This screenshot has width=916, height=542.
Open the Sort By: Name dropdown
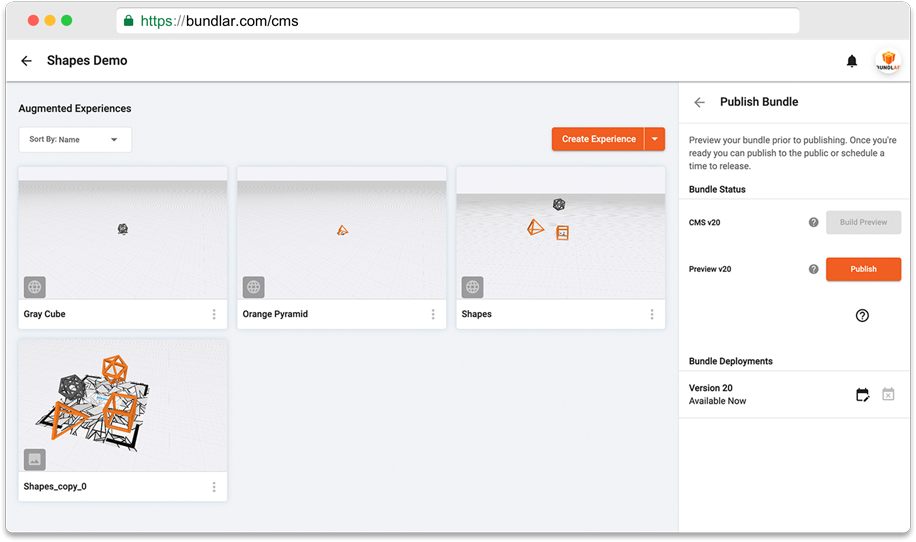(x=75, y=140)
